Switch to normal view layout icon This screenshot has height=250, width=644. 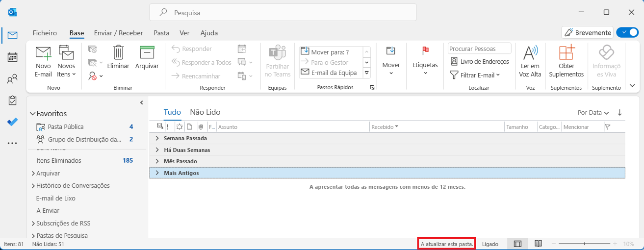click(x=517, y=244)
